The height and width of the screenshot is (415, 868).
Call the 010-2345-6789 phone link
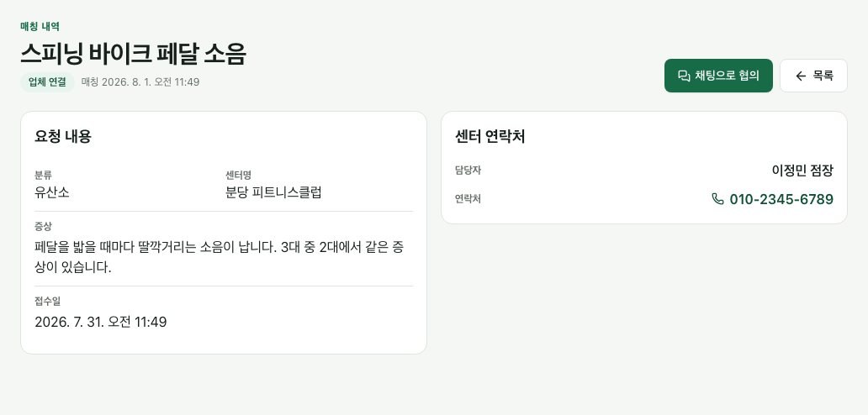click(772, 199)
